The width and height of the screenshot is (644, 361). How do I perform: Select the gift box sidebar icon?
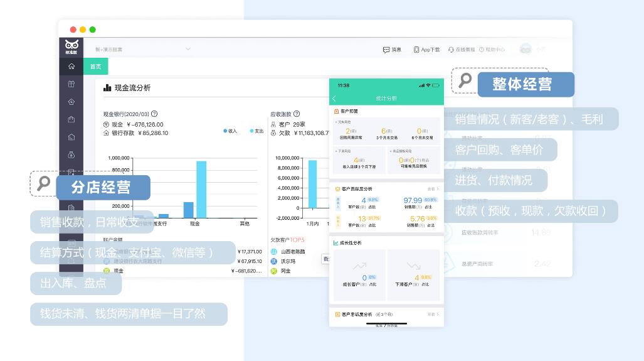71,84
